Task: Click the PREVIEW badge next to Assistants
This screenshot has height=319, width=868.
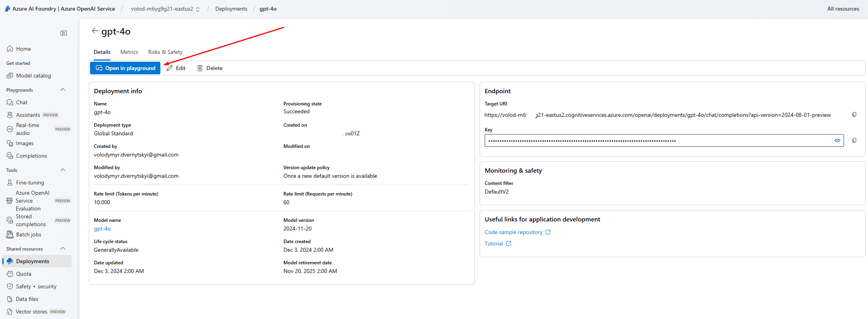Action: [x=51, y=115]
